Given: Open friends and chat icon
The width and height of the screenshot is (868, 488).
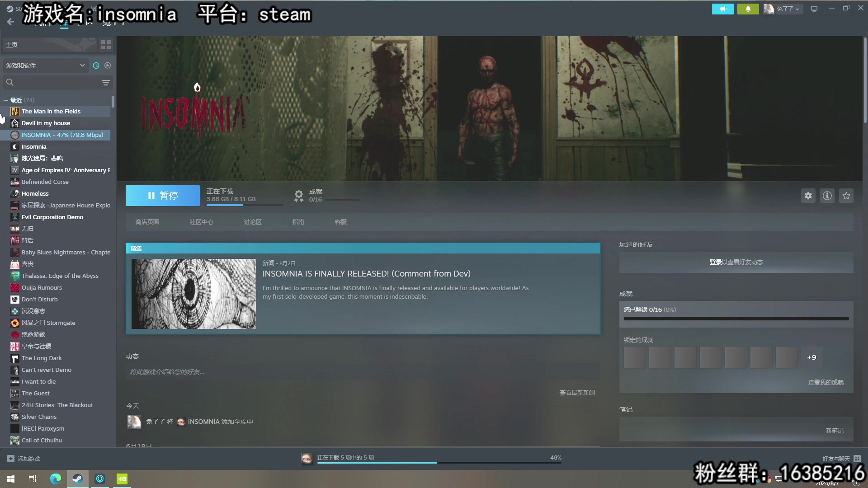Looking at the screenshot, I should pyautogui.click(x=857, y=459).
